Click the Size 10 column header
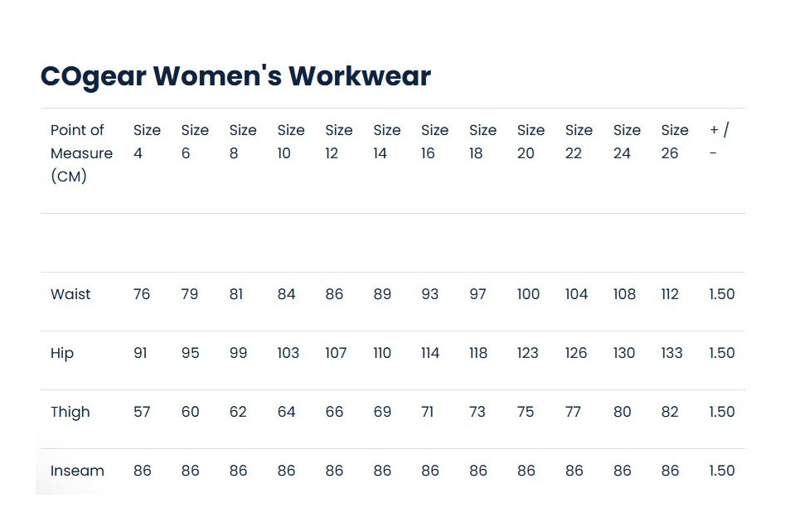Screen dimensions: 785x532 pyautogui.click(x=291, y=142)
